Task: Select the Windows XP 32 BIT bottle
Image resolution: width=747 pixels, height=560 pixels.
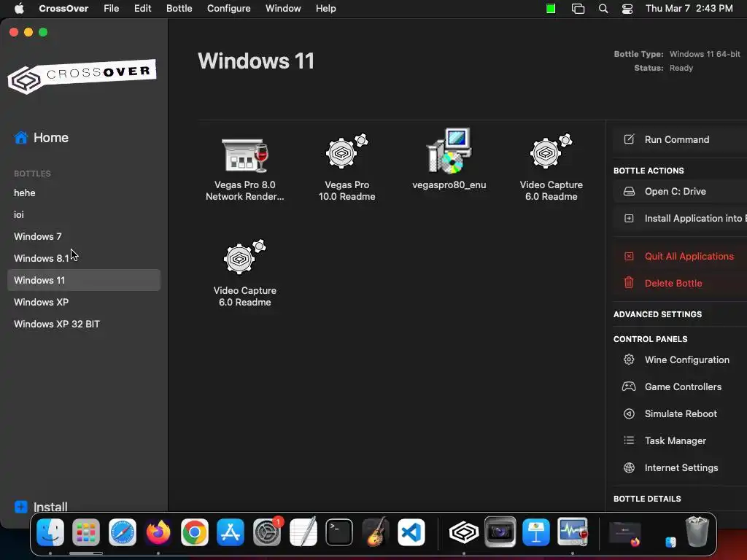Action: pos(84,324)
